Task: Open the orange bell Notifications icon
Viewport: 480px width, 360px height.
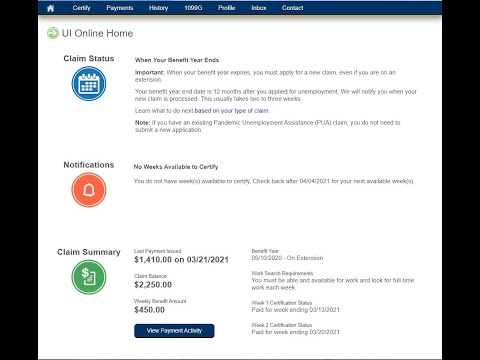Action: [x=89, y=190]
